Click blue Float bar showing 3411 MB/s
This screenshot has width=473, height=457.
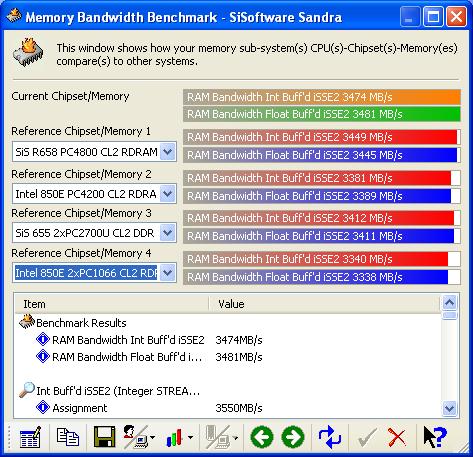click(322, 236)
